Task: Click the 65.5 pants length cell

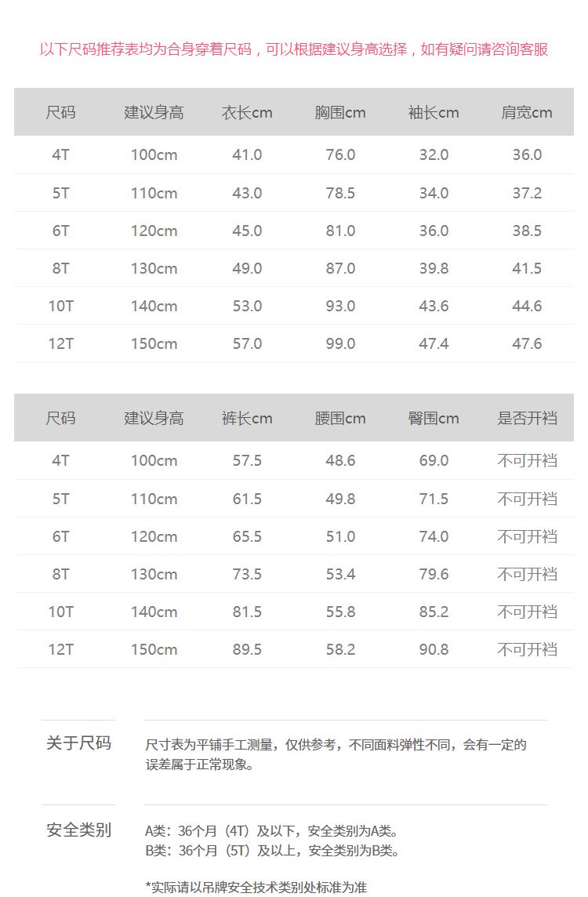Action: click(247, 536)
